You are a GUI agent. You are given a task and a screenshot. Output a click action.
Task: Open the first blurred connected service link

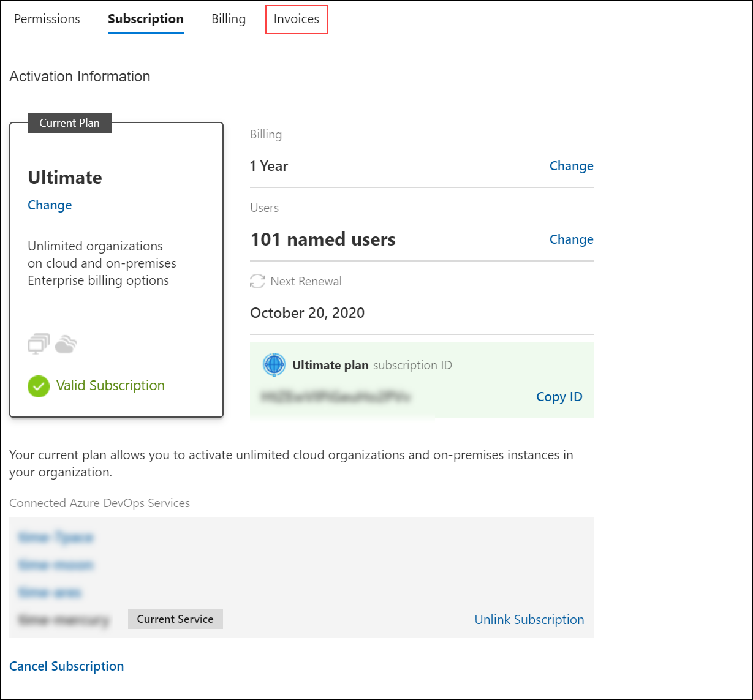pos(56,538)
